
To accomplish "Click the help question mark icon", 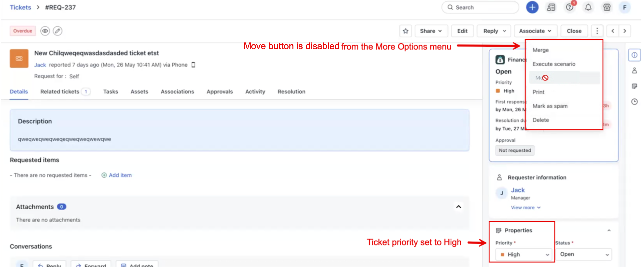I will (569, 7).
